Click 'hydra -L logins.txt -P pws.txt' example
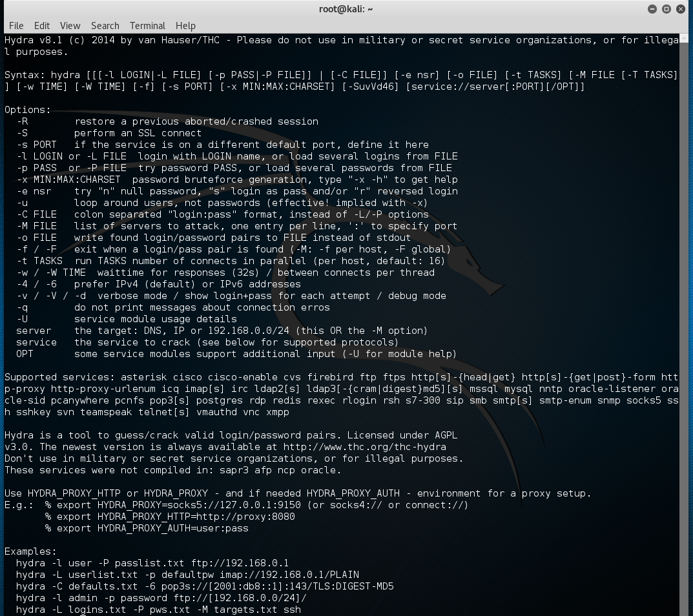The height and width of the screenshot is (616, 693). point(158,610)
